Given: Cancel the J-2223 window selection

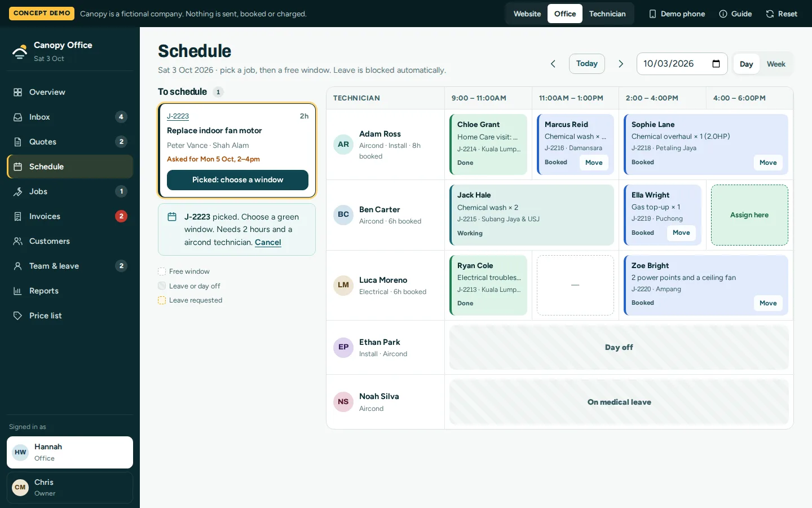Looking at the screenshot, I should tap(268, 242).
